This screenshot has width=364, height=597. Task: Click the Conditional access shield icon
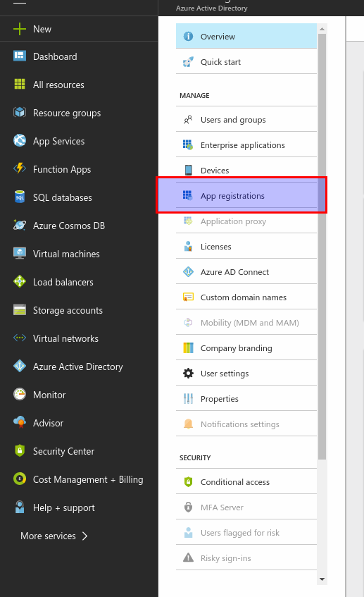coord(188,481)
